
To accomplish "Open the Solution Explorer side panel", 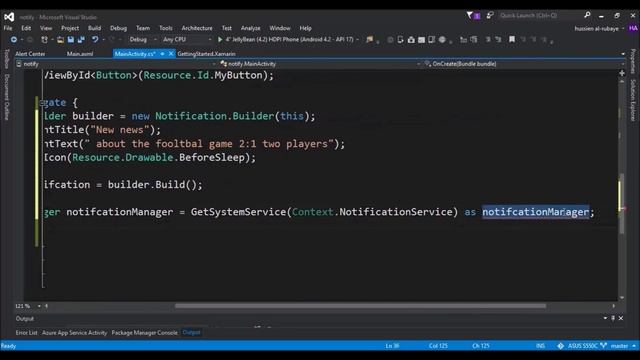I will (633, 100).
